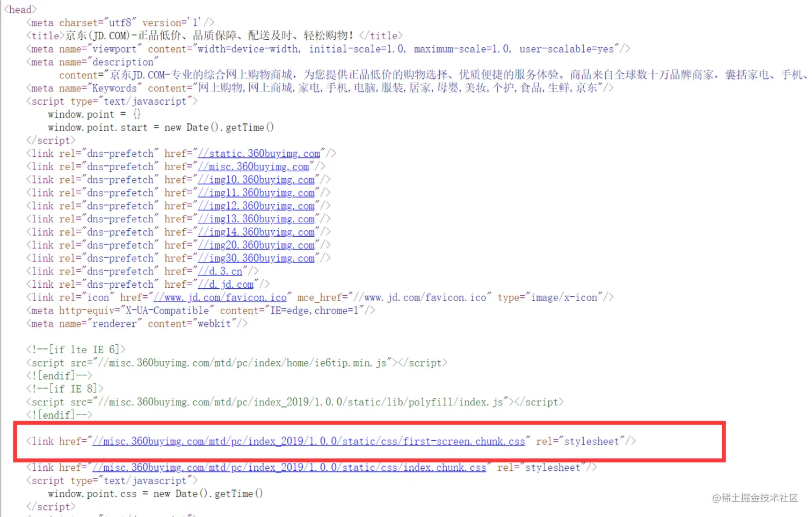Image resolution: width=812 pixels, height=517 pixels.
Task: Click the <!--[if lte IE 6]> comment
Action: click(76, 349)
